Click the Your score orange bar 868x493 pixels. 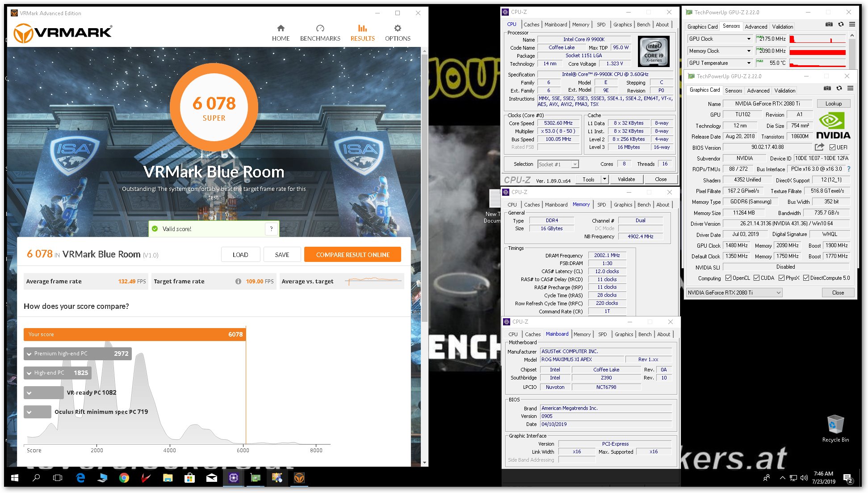(x=134, y=334)
